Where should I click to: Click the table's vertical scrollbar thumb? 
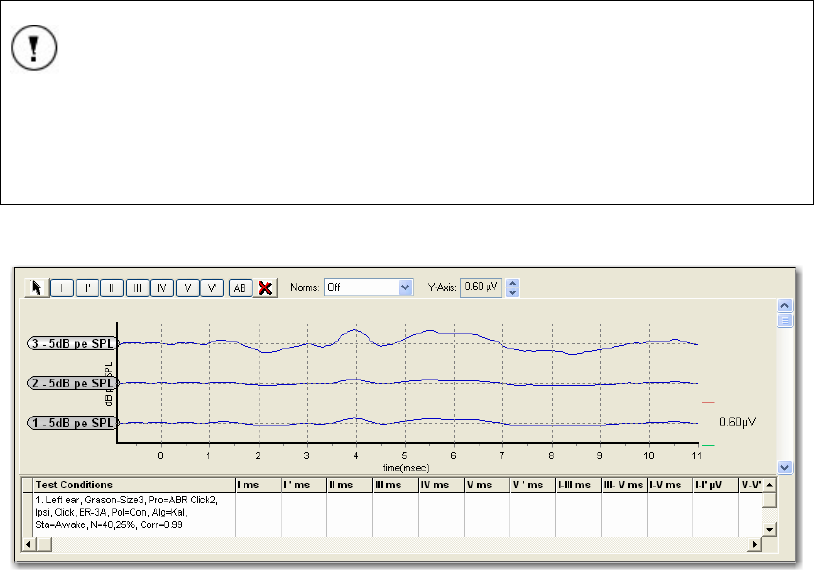point(770,500)
